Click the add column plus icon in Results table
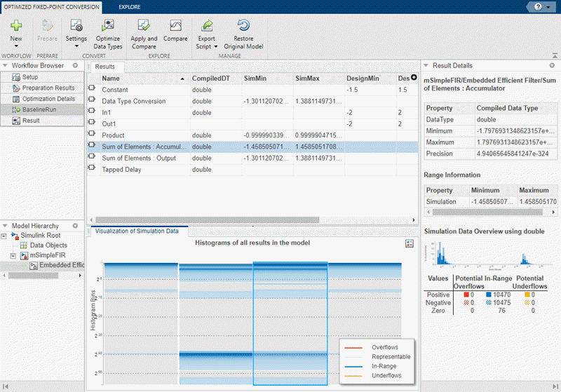Viewport: 561px width, 392px height. [x=413, y=77]
